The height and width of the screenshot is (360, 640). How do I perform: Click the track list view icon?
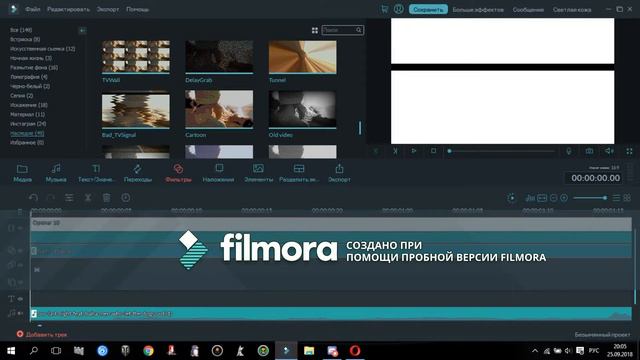[x=616, y=198]
